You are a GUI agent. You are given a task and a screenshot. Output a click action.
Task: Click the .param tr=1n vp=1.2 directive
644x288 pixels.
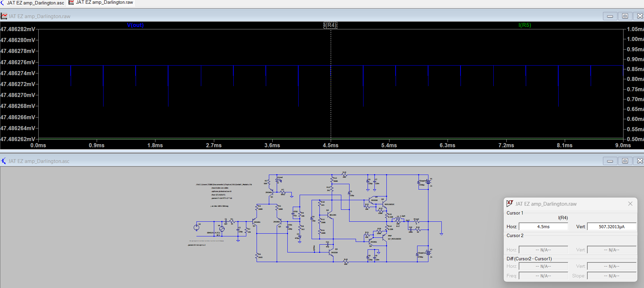(x=196, y=245)
